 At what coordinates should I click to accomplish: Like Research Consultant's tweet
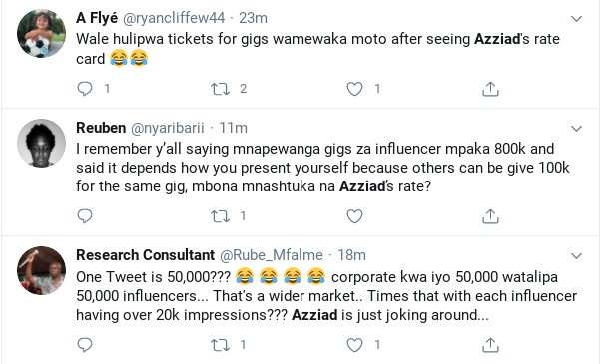pos(354,345)
